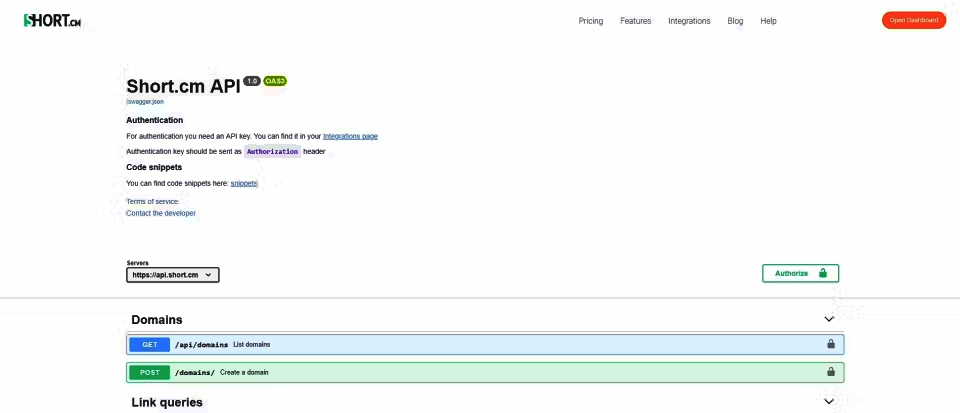This screenshot has width=960, height=413.
Task: Click the green POST method badge
Action: point(150,372)
